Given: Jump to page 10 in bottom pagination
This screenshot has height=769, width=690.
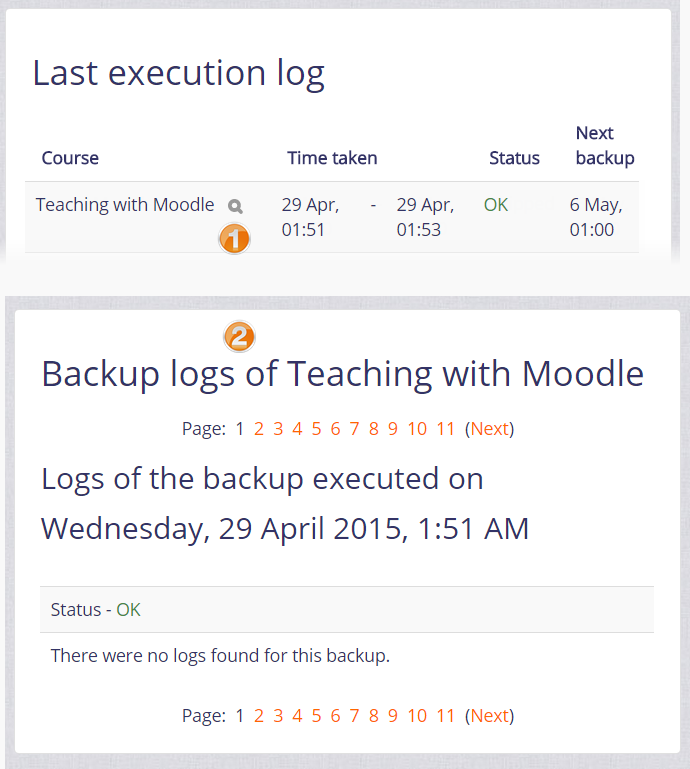Looking at the screenshot, I should click(x=417, y=715).
